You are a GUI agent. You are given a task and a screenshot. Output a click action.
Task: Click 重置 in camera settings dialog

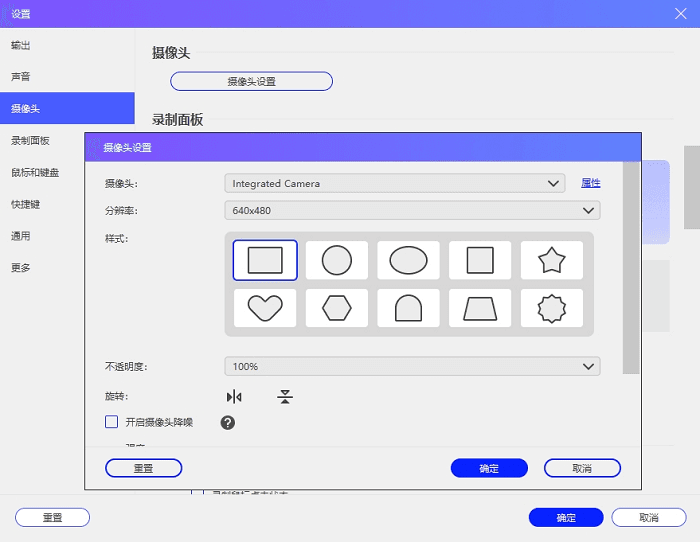coord(143,468)
